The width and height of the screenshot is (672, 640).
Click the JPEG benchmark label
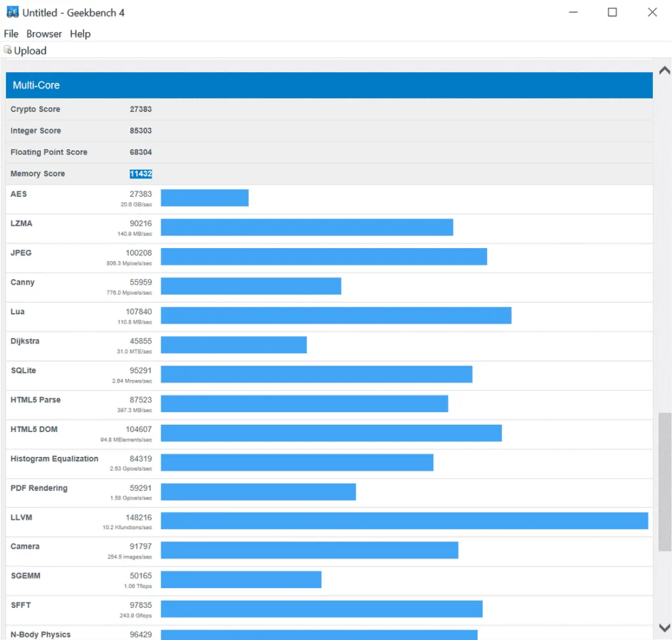click(21, 253)
